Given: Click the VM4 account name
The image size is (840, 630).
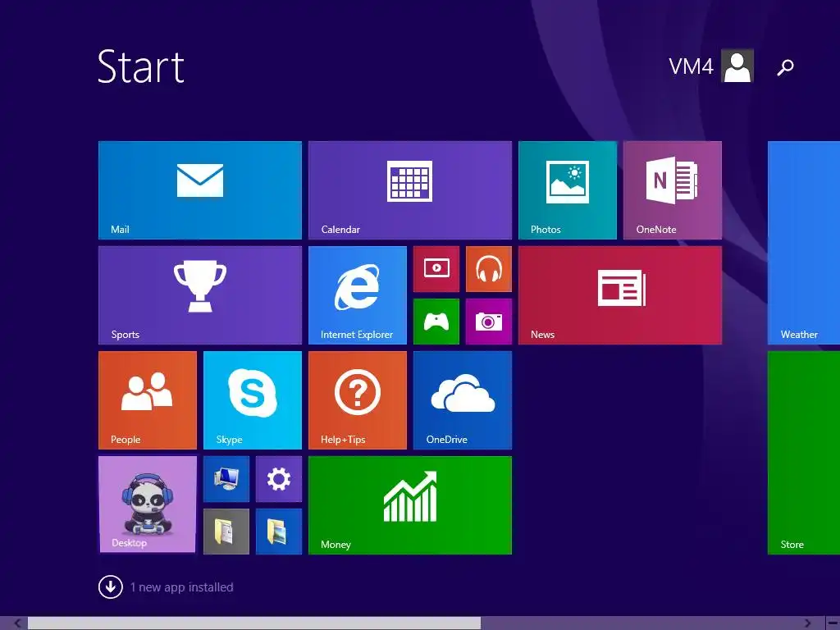Looking at the screenshot, I should [x=691, y=66].
